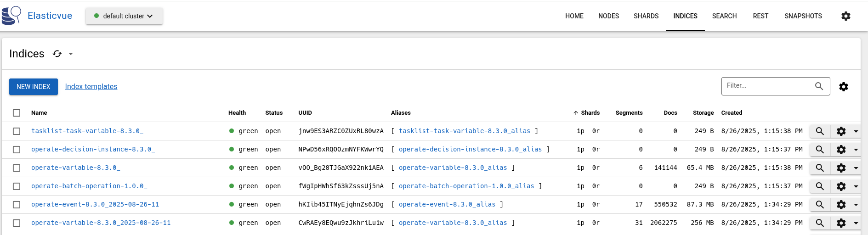Search documents in operate-event-8.3.0_2025-08-26-11 row
The width and height of the screenshot is (868, 235).
(820, 205)
